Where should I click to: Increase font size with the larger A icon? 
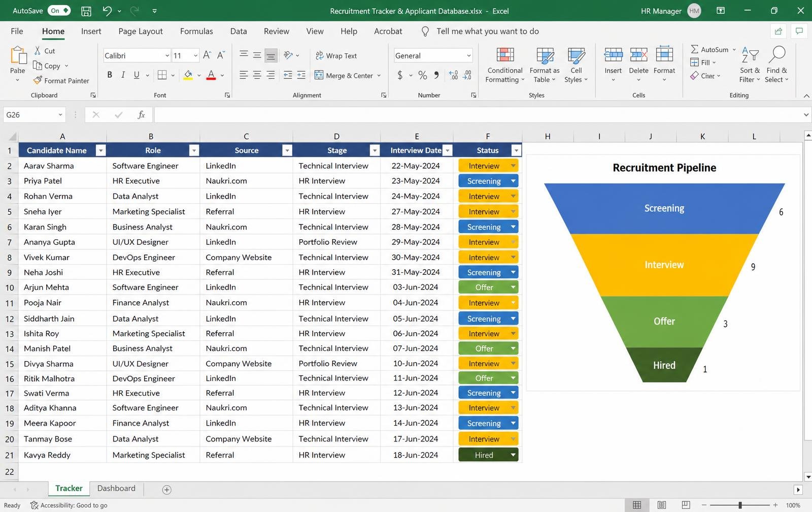207,55
